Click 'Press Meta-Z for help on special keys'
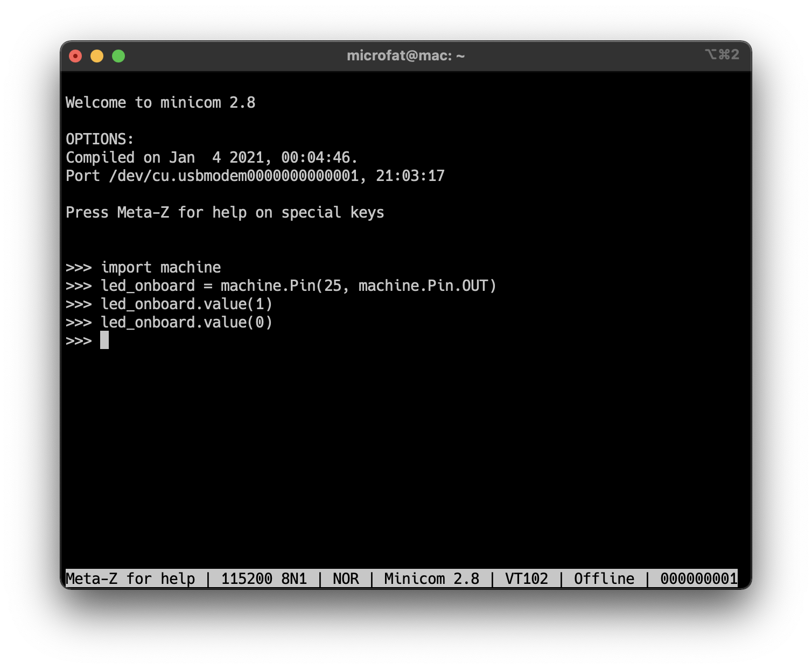 coord(225,212)
